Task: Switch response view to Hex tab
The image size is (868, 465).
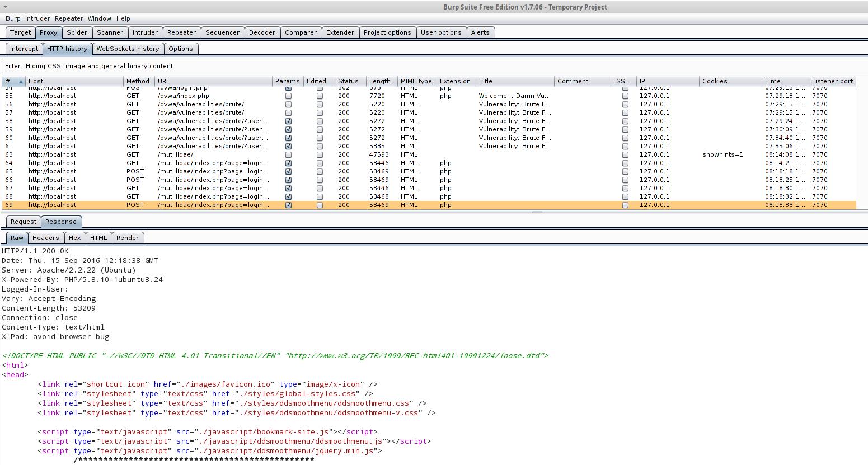Action: tap(74, 238)
